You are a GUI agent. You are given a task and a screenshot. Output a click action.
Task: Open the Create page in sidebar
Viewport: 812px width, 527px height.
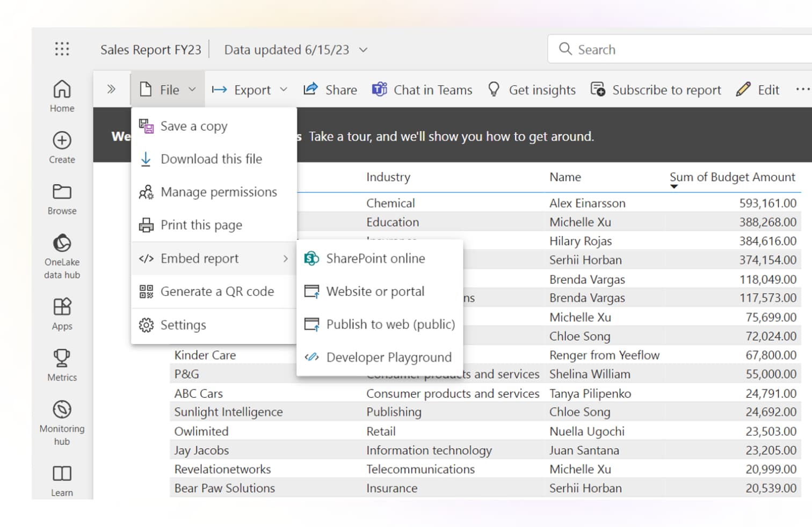pyautogui.click(x=62, y=147)
